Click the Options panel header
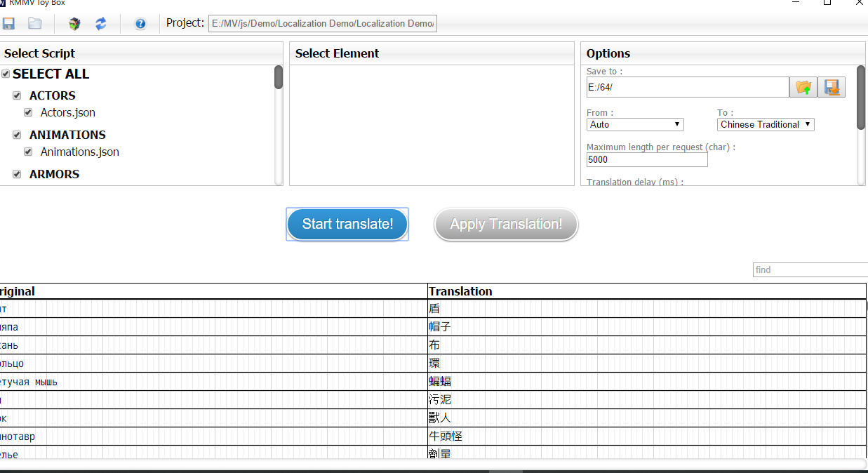This screenshot has width=868, height=473. pyautogui.click(x=723, y=53)
